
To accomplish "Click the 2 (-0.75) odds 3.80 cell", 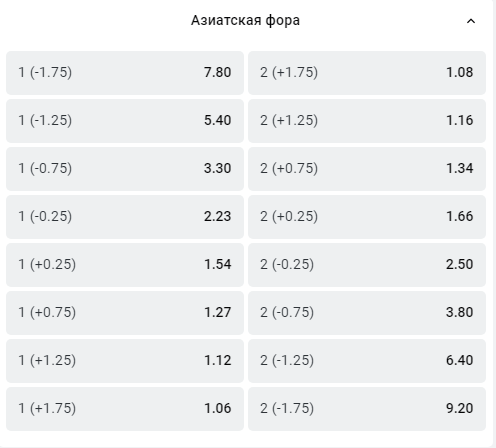I will click(367, 313).
